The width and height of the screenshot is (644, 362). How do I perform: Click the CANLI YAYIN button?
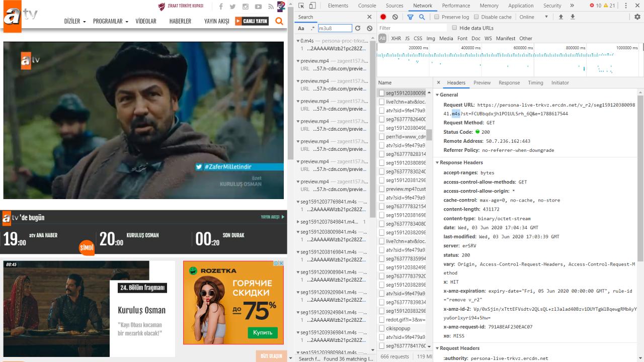pos(252,21)
